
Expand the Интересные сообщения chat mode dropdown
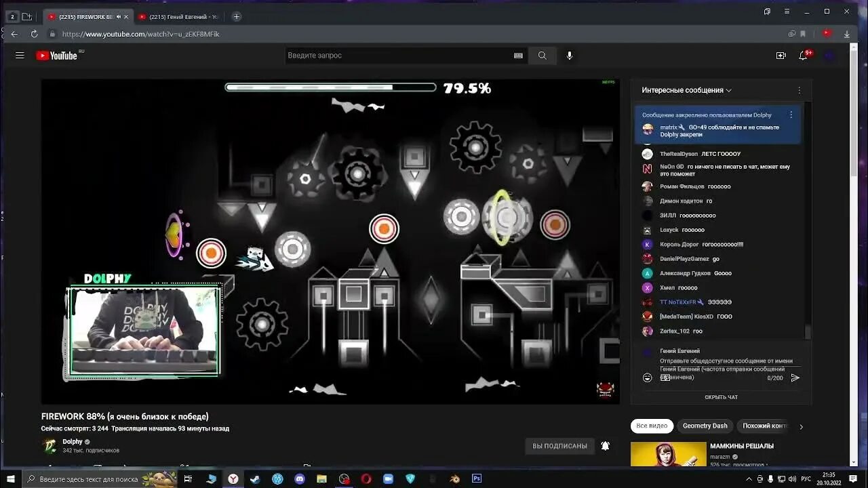pos(687,90)
